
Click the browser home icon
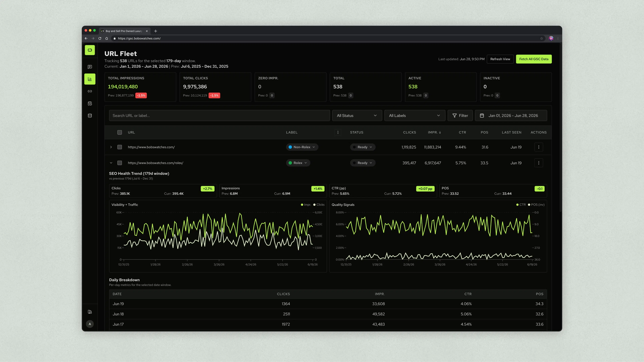pos(106,39)
